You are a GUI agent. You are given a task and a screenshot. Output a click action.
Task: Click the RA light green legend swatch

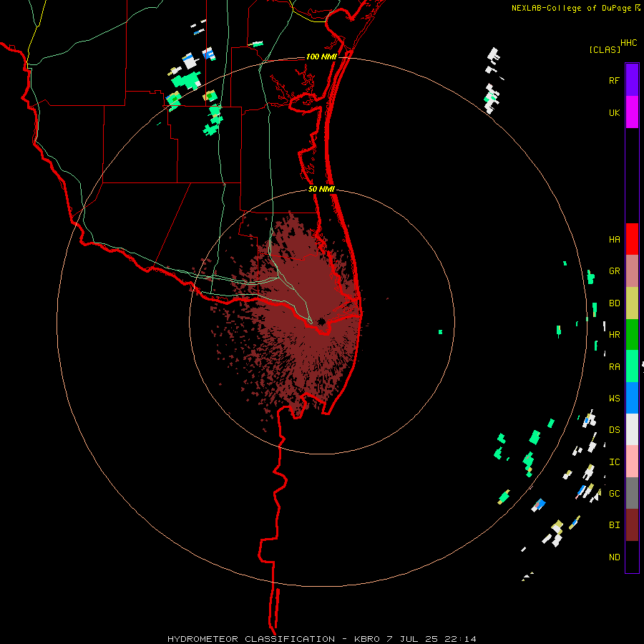(632, 366)
